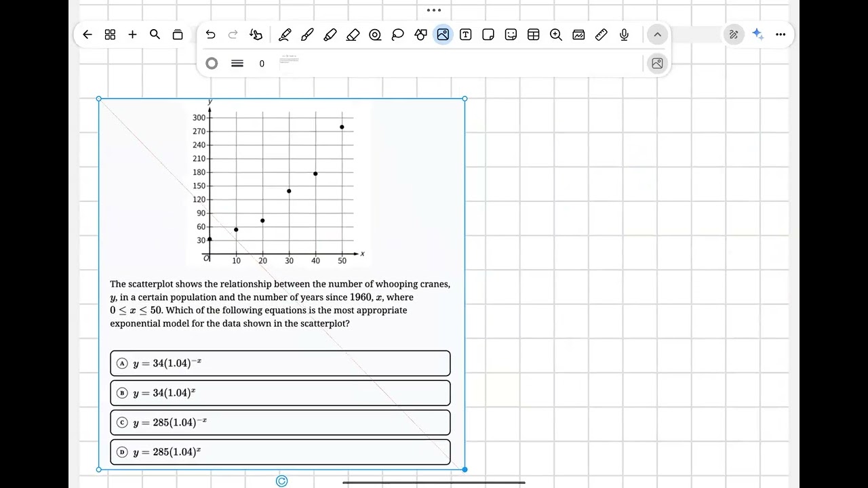Image resolution: width=868 pixels, height=488 pixels.
Task: Toggle the finger touch drawing mode
Action: [256, 35]
